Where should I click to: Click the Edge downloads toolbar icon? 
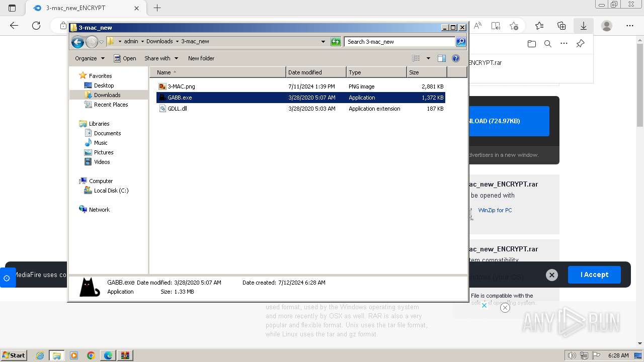(x=584, y=26)
